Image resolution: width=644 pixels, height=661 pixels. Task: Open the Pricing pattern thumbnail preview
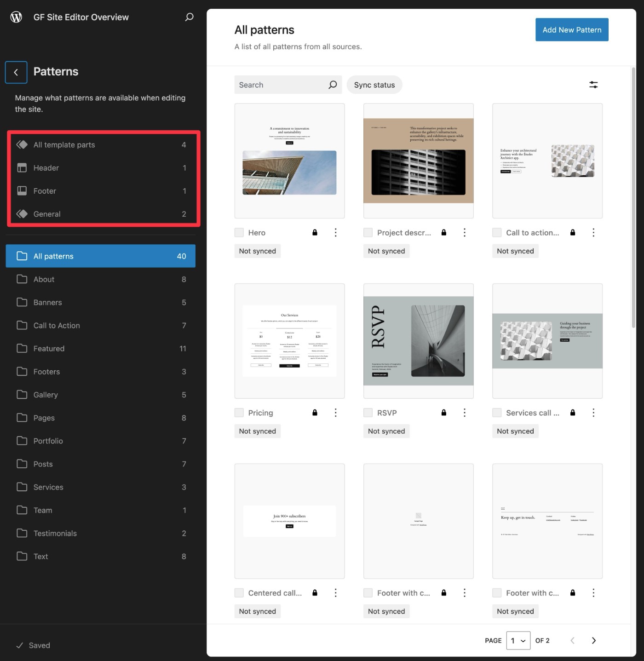[x=289, y=341]
